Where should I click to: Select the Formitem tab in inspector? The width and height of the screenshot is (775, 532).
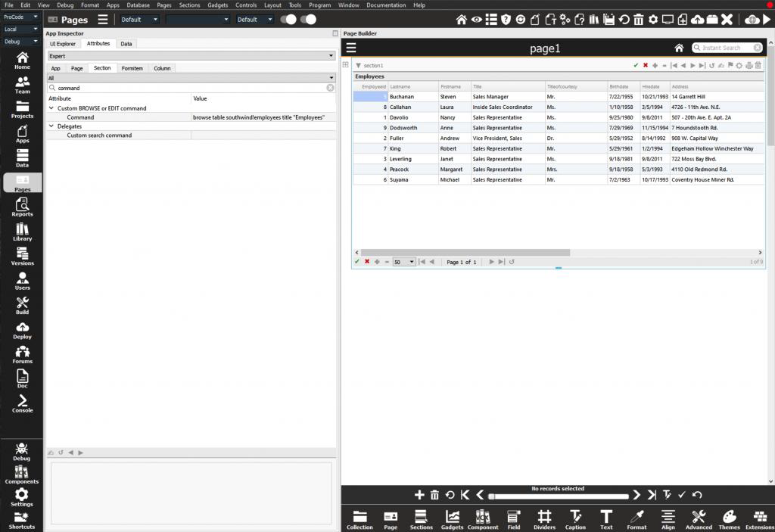click(x=132, y=68)
